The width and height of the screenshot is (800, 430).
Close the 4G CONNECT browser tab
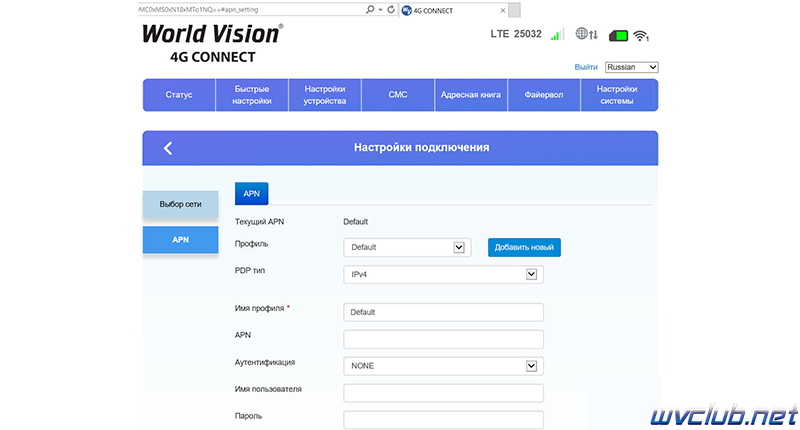tap(503, 10)
